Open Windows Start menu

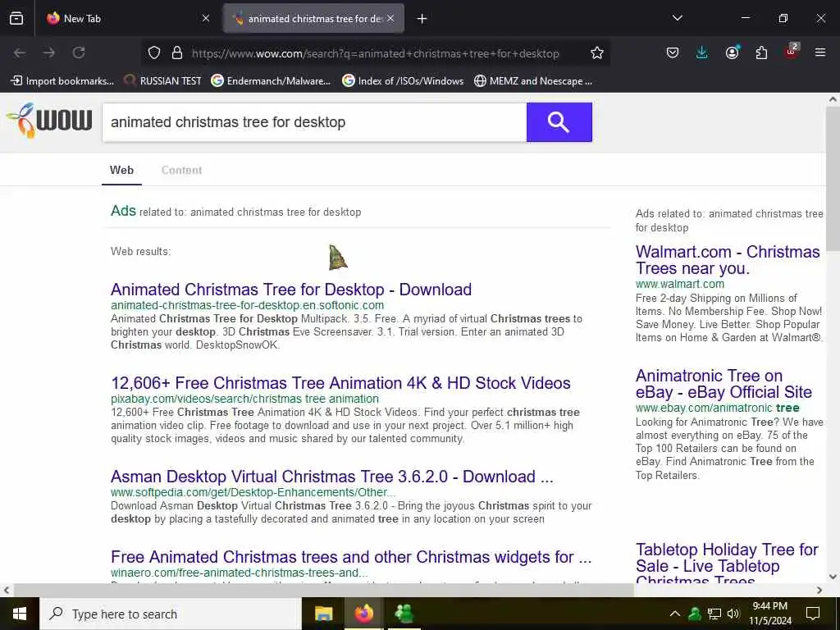click(x=20, y=614)
